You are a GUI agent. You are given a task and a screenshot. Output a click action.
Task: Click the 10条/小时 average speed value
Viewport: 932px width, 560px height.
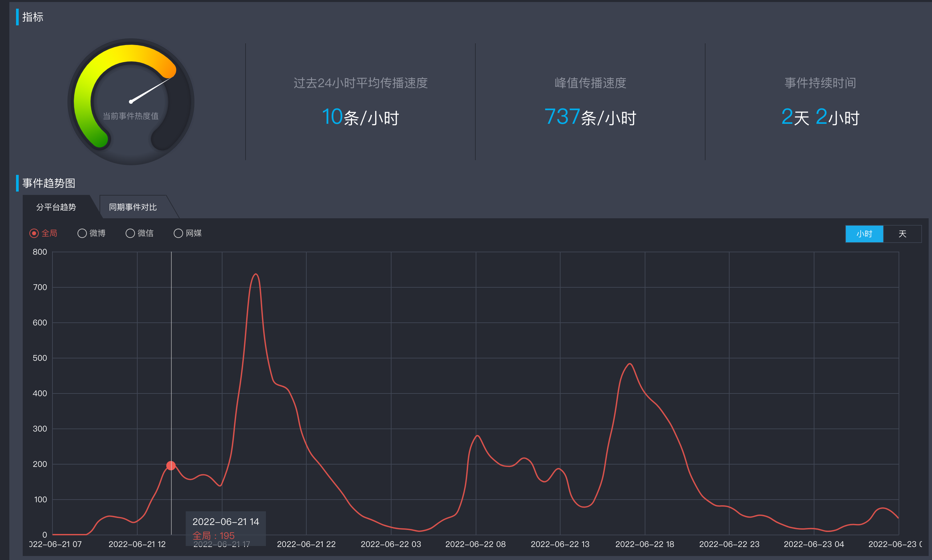tap(360, 117)
